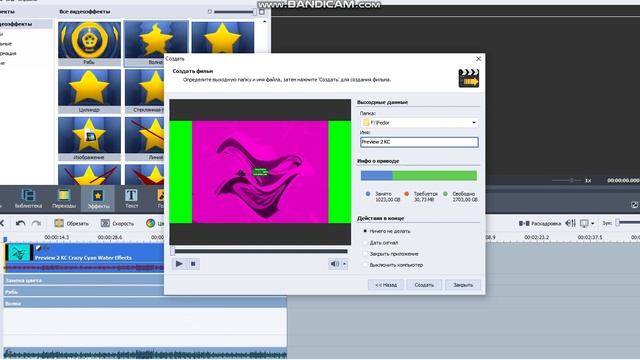This screenshot has width=640, height=360.
Task: Click the Обрезать trim tool
Action: (71, 223)
